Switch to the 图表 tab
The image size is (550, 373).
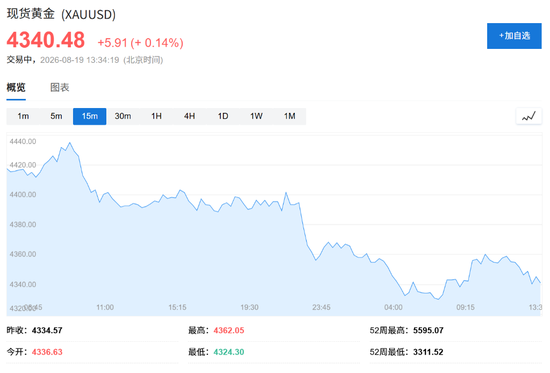60,87
